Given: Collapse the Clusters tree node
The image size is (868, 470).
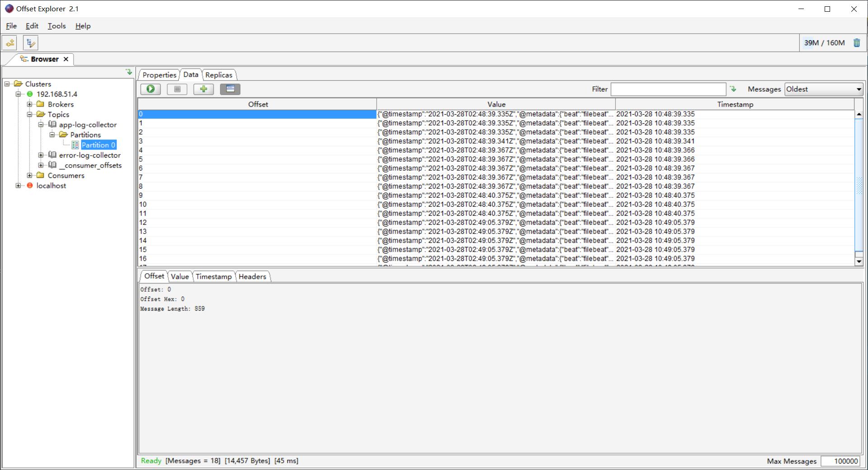Looking at the screenshot, I should [x=7, y=84].
